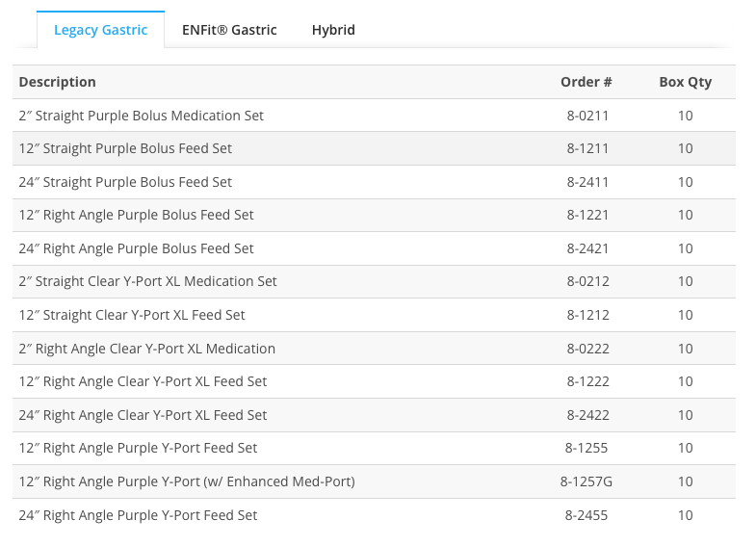Select 2″ Right Angle Clear Y-Port XL Medication
The width and height of the screenshot is (756, 546).
coord(146,349)
